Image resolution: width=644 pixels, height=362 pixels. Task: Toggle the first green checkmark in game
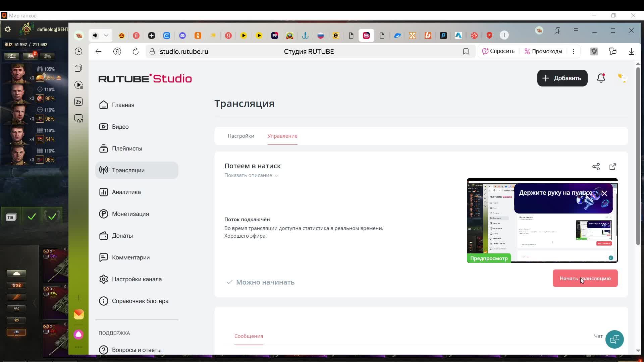tap(32, 217)
